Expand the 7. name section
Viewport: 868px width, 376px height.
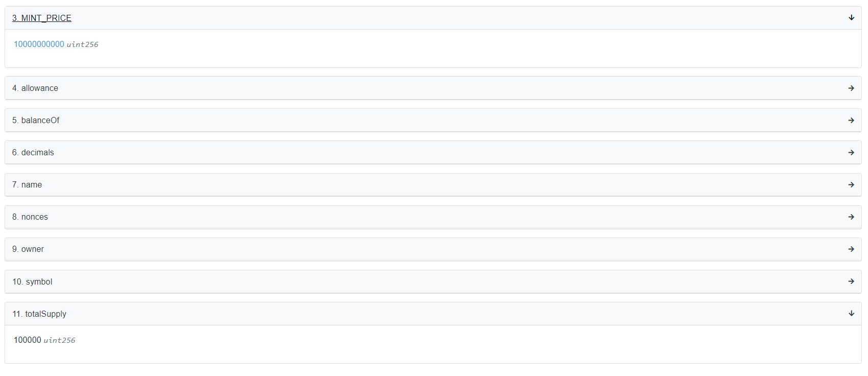tap(27, 185)
